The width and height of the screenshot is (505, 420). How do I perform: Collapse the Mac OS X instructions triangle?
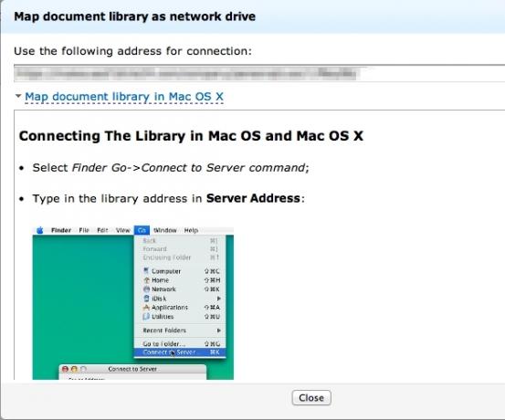pyautogui.click(x=18, y=96)
